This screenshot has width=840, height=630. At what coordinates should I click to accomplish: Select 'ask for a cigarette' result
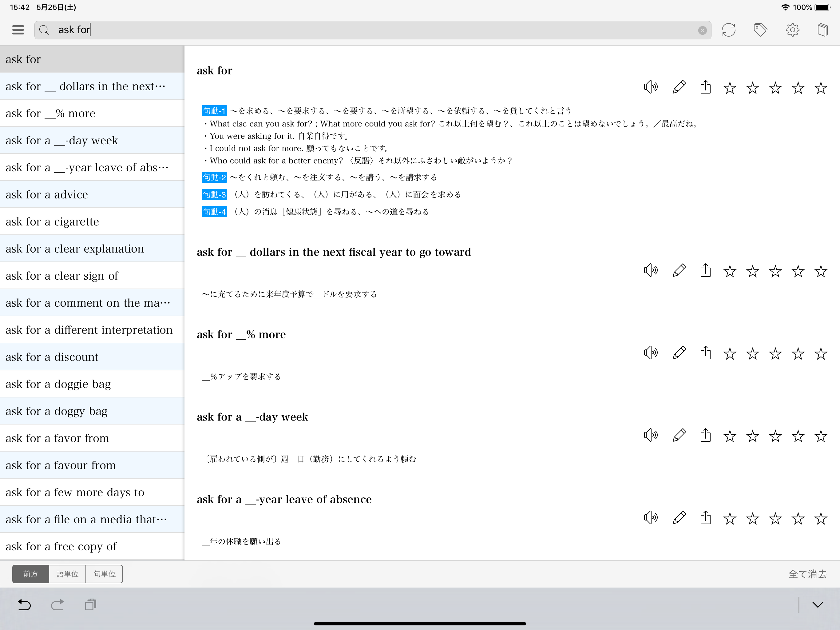tap(92, 221)
